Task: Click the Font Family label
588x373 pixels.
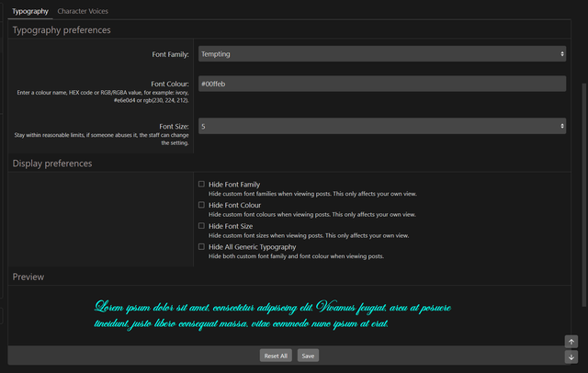Action: [x=170, y=54]
